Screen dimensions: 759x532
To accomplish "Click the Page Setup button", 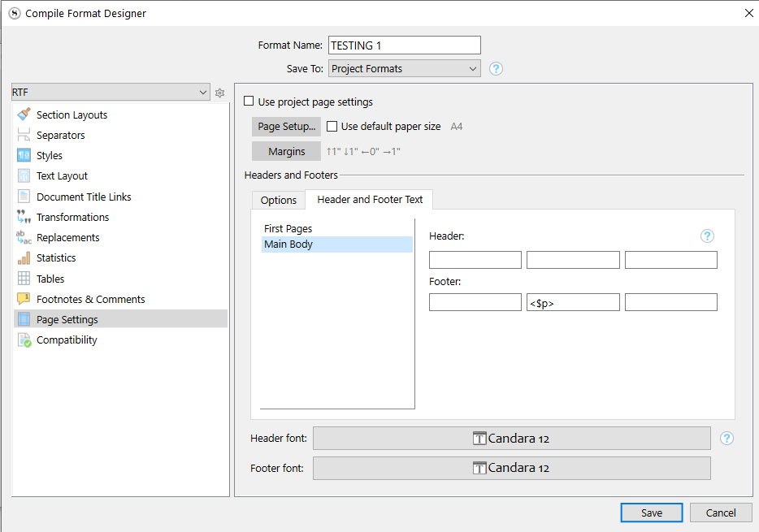I will click(x=286, y=127).
